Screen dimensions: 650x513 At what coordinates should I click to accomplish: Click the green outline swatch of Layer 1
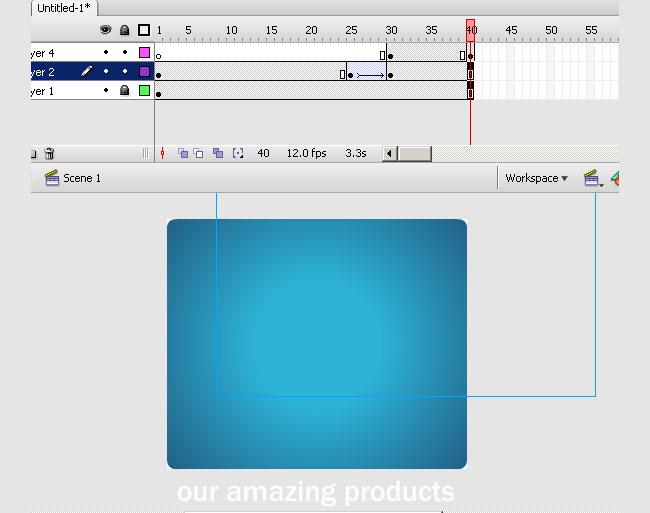tap(144, 90)
